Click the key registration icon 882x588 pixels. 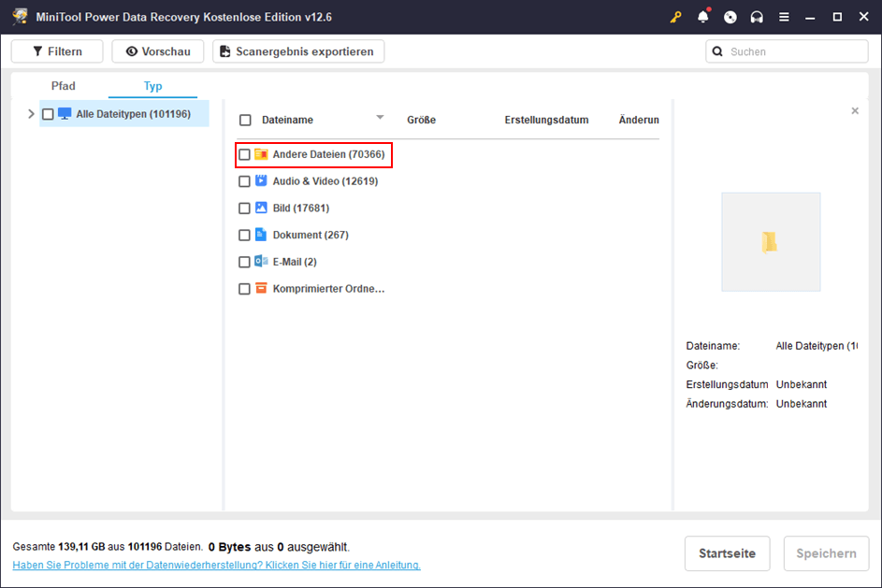(675, 17)
